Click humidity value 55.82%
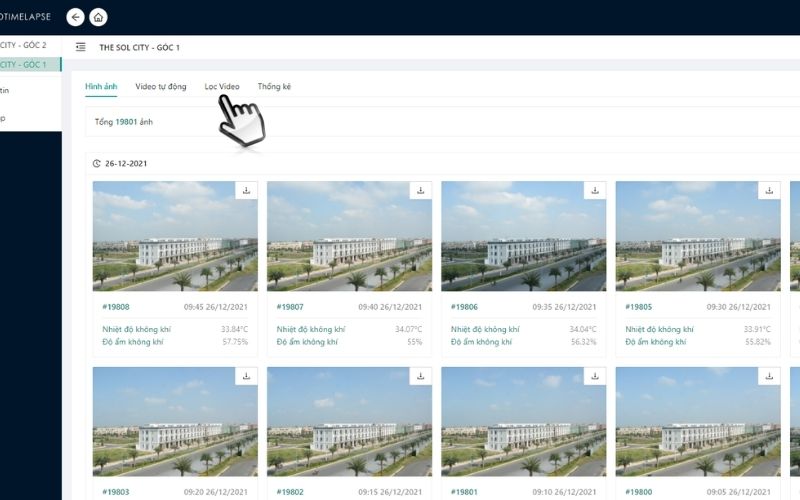 pos(758,341)
